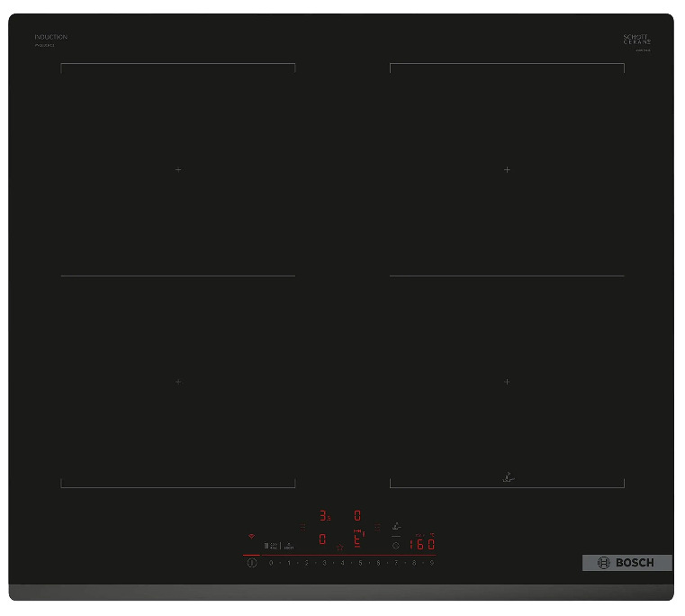Touch the front-right zone display showing E

point(357,539)
